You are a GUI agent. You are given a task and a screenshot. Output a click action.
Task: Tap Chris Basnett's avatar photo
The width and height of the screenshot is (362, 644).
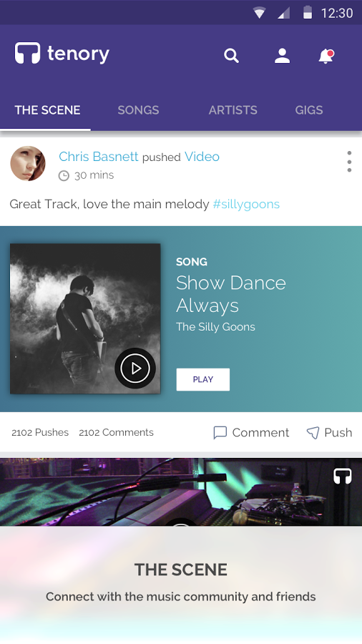click(x=28, y=163)
